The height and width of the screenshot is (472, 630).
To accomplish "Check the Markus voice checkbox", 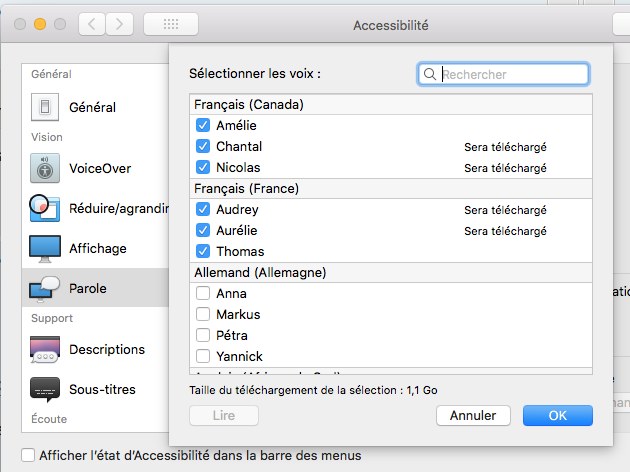I will (x=203, y=314).
